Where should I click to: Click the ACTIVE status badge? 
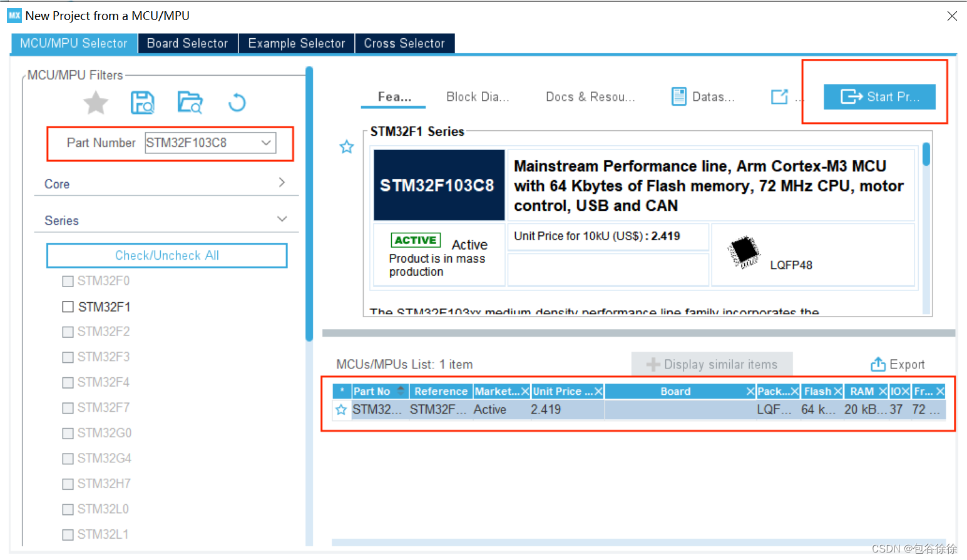point(416,240)
